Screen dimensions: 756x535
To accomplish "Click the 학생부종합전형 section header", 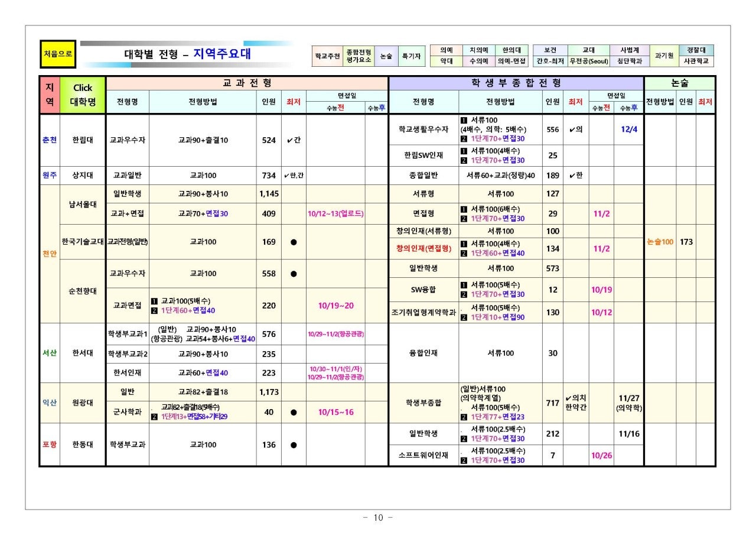I will (x=516, y=83).
